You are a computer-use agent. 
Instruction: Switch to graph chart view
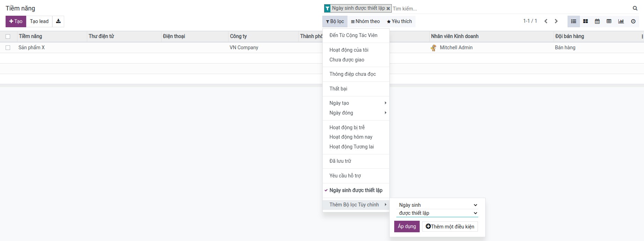[x=621, y=21]
